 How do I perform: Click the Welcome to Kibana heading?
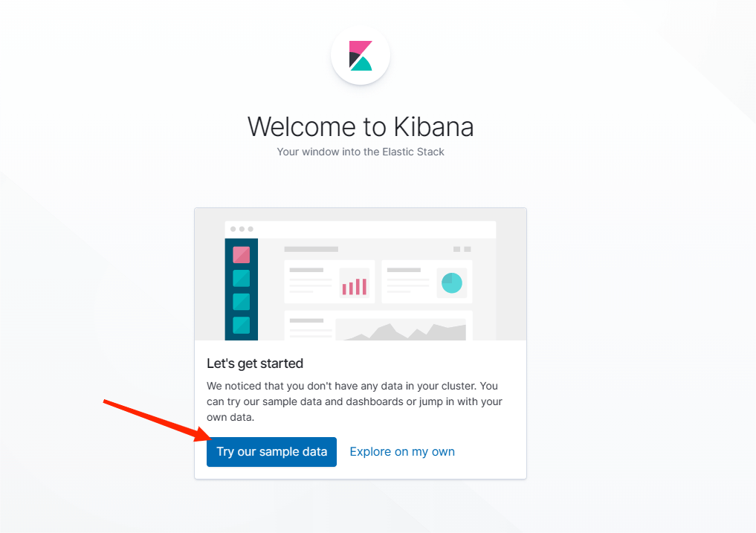(x=361, y=127)
